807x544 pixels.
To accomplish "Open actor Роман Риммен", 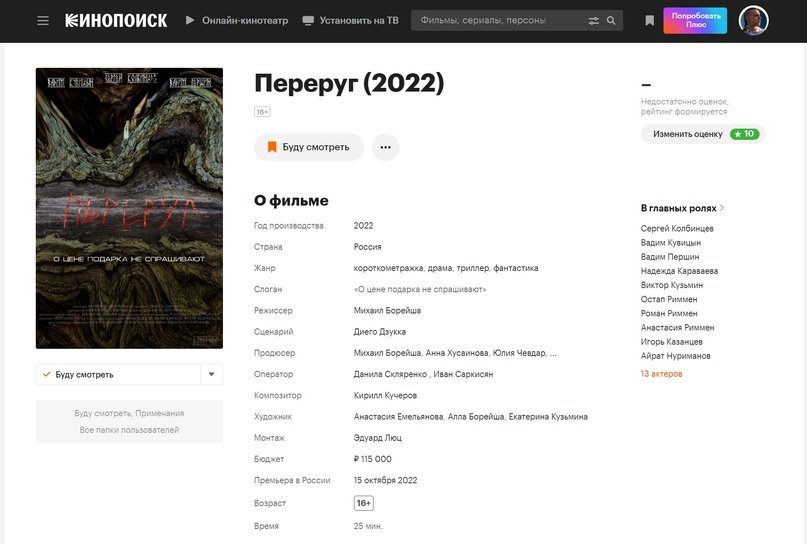I will click(669, 313).
